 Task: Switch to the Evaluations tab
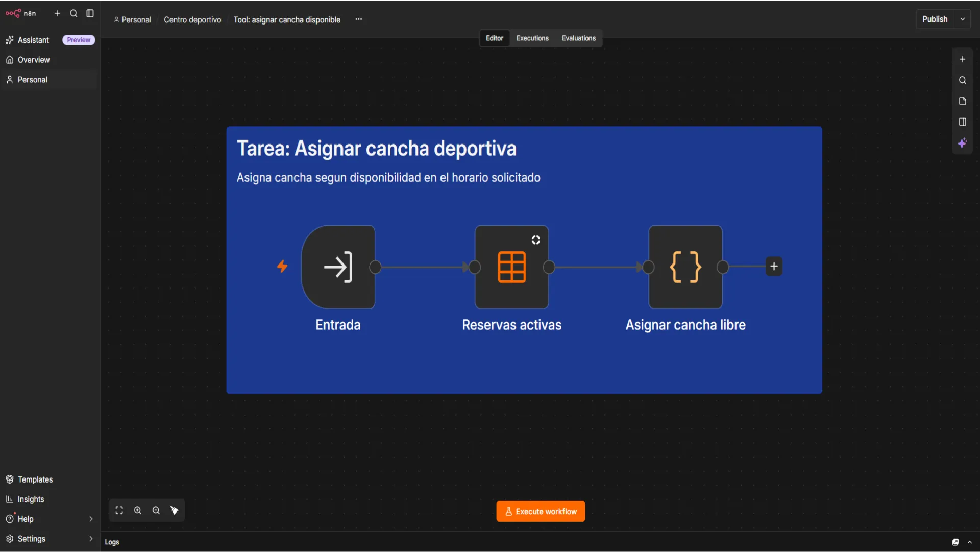579,38
